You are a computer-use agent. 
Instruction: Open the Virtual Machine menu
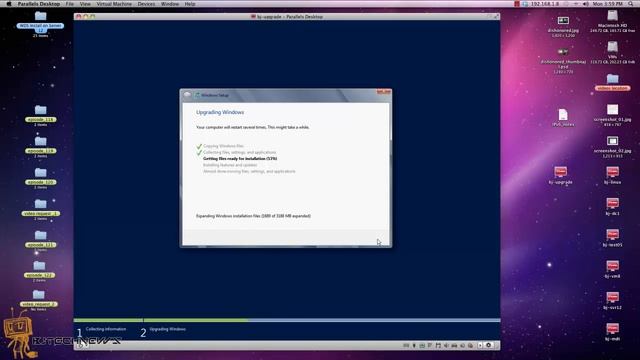[x=114, y=4]
